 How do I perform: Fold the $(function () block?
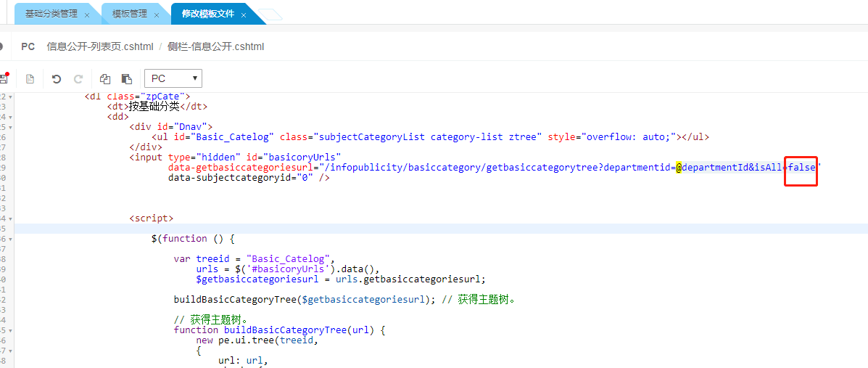click(x=10, y=239)
